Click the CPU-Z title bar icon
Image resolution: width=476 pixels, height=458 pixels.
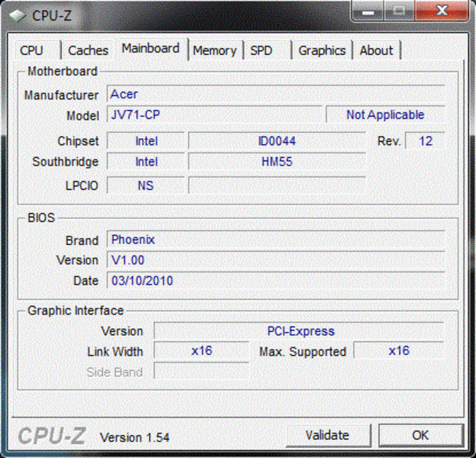coord(17,15)
